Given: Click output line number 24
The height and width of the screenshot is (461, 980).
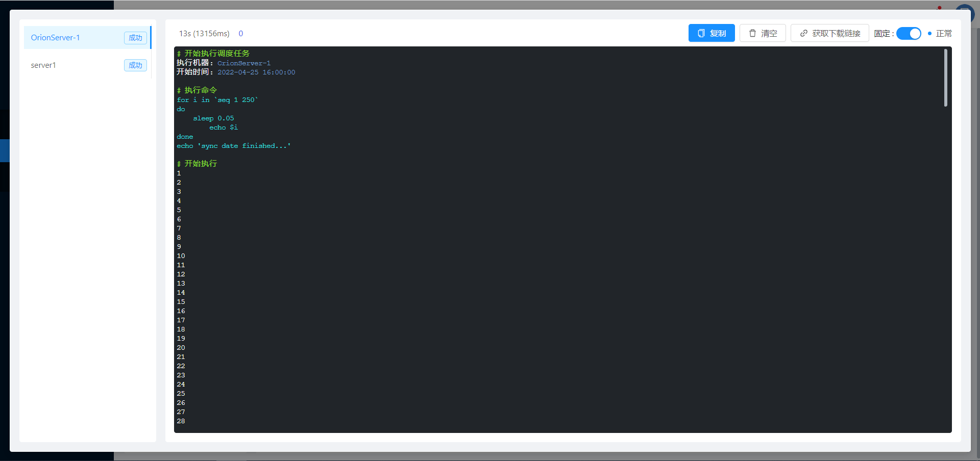Looking at the screenshot, I should pyautogui.click(x=181, y=385).
